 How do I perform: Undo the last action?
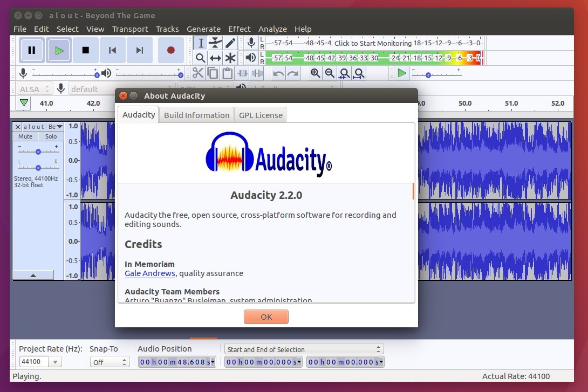click(x=278, y=73)
